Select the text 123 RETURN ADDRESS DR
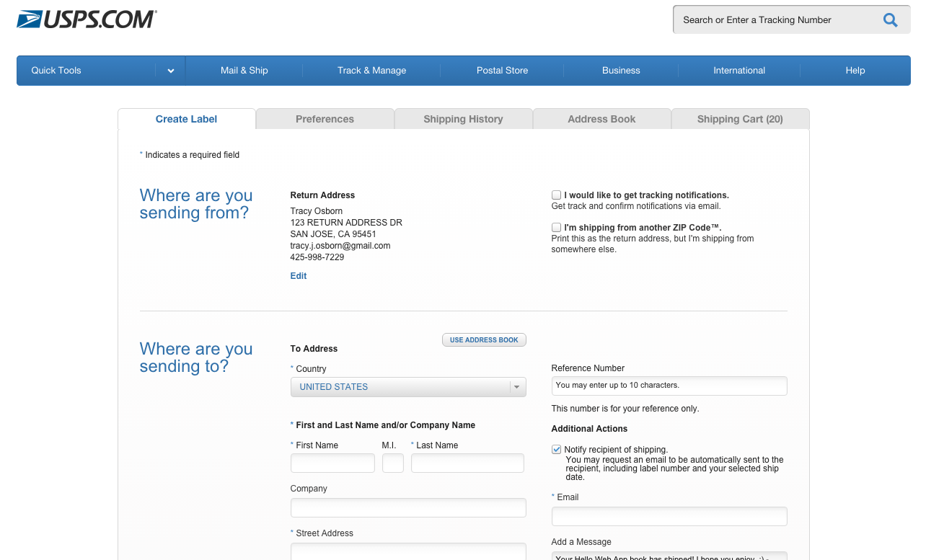The image size is (926, 560). [346, 223]
